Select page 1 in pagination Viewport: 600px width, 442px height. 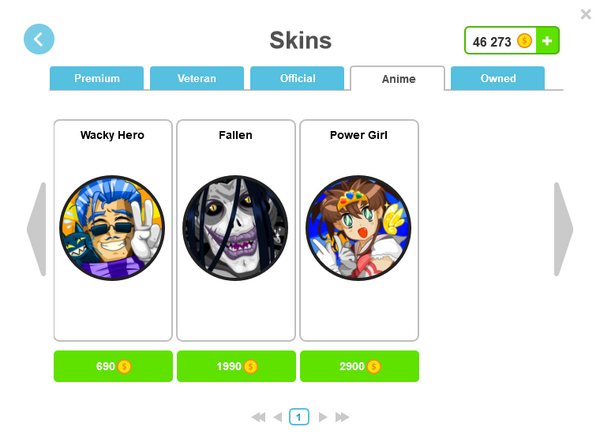pyautogui.click(x=299, y=417)
